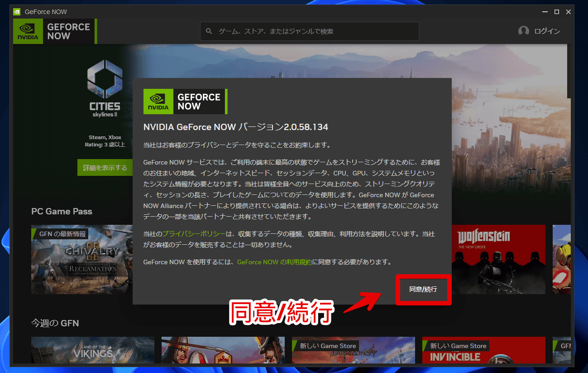Focus the game search input field
This screenshot has height=373, width=588.
310,31
